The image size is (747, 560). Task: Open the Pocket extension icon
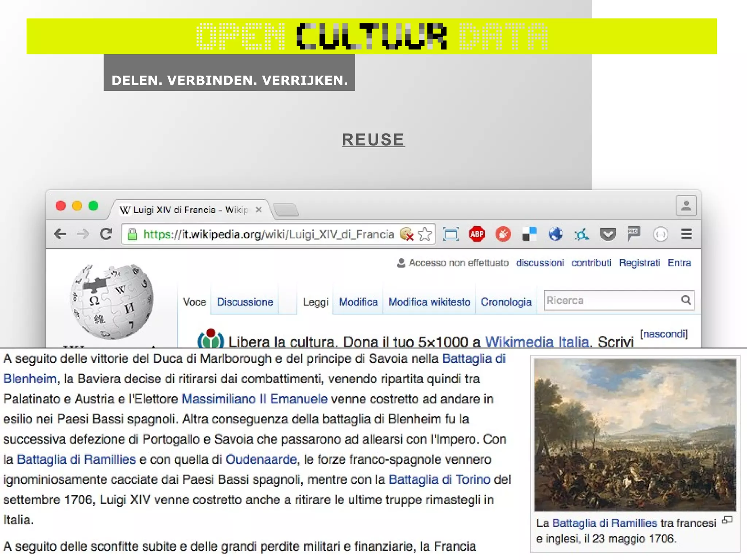tap(608, 234)
